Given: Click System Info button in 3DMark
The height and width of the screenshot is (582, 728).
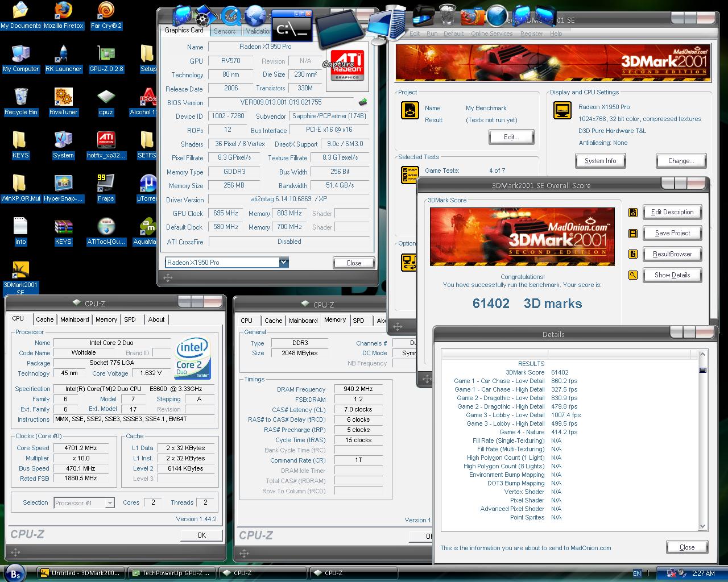Looking at the screenshot, I should pos(600,161).
